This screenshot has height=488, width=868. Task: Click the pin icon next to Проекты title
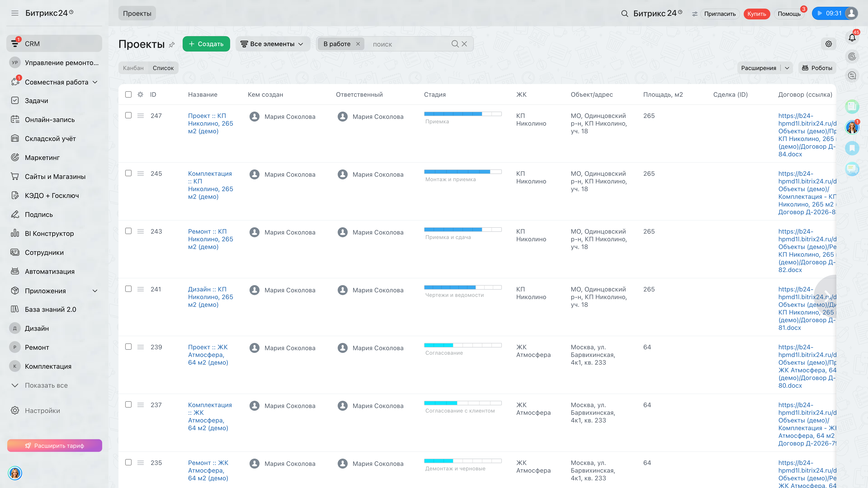pos(172,45)
